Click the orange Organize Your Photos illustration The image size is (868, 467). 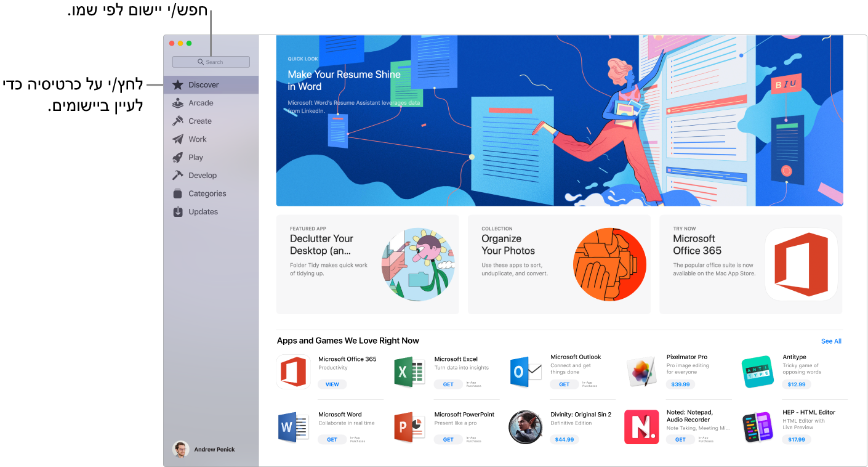609,264
